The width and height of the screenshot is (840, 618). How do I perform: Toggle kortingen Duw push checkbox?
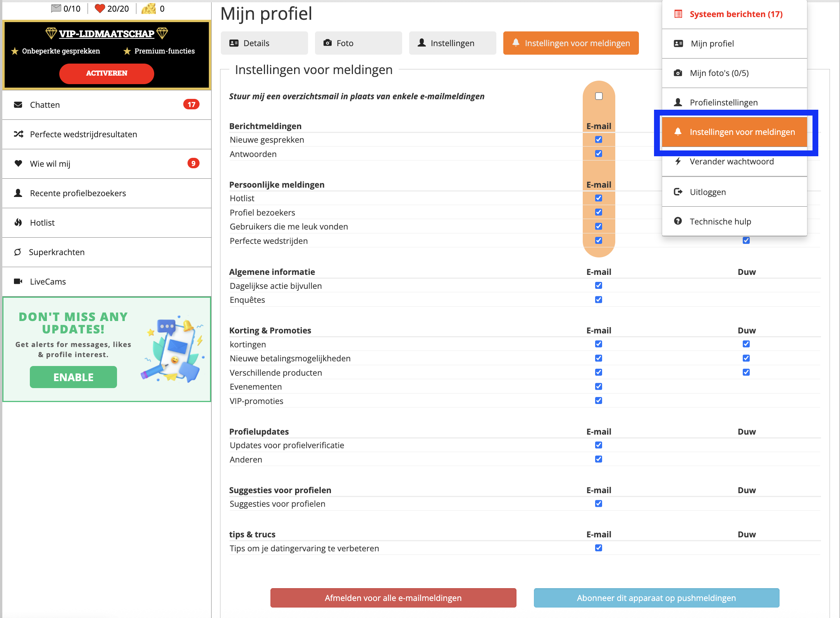point(746,344)
